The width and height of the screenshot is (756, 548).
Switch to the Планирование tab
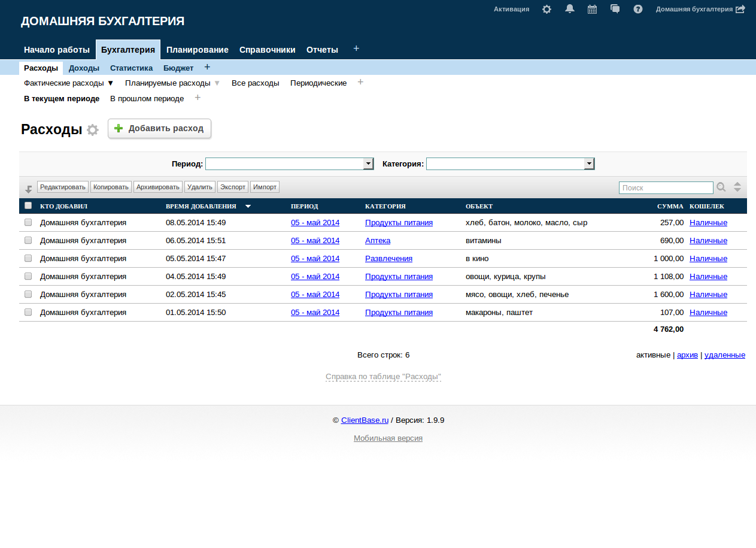[198, 50]
